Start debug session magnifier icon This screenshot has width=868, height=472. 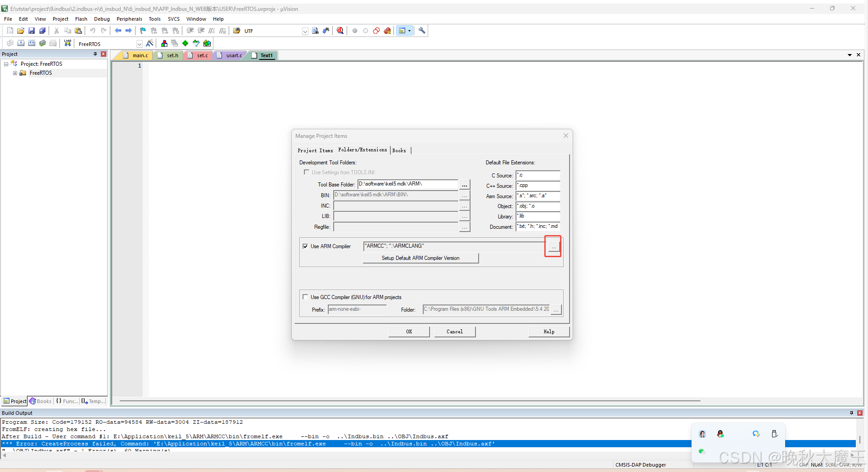click(x=340, y=31)
